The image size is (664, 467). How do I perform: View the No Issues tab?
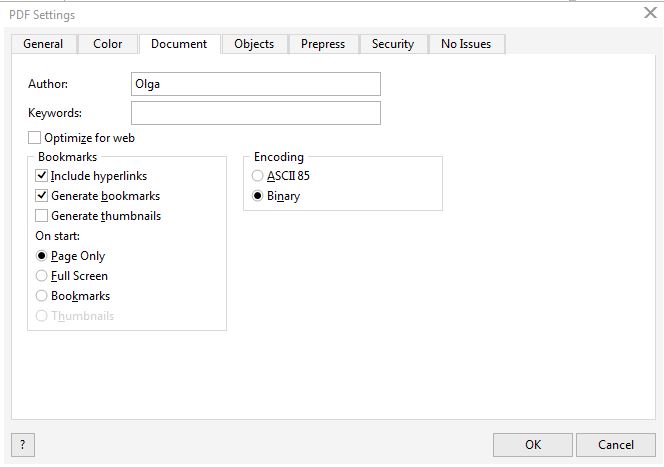coord(466,44)
